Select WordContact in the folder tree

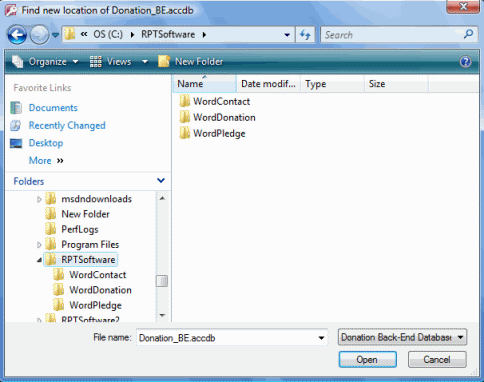[98, 275]
